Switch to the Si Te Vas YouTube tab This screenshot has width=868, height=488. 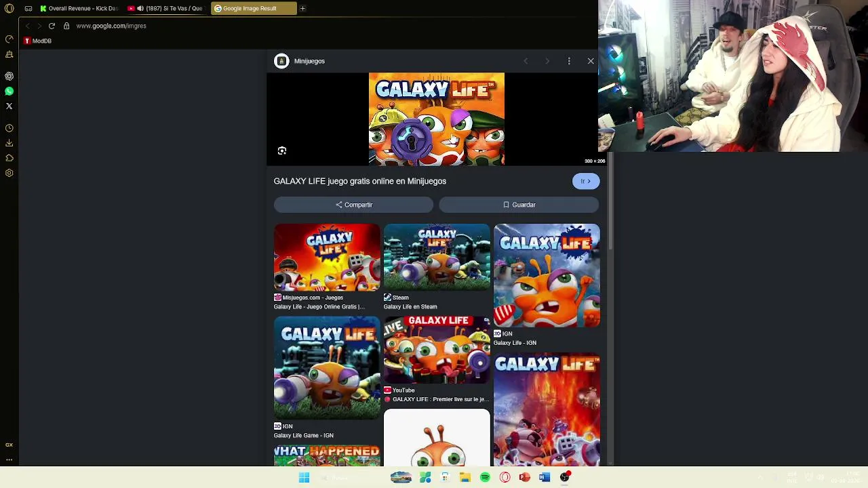click(x=166, y=8)
